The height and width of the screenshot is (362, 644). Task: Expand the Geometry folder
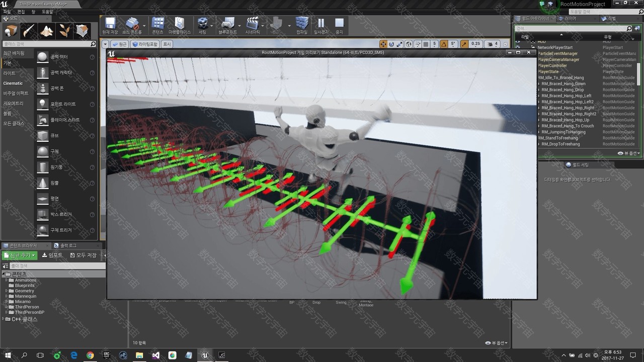pos(7,291)
